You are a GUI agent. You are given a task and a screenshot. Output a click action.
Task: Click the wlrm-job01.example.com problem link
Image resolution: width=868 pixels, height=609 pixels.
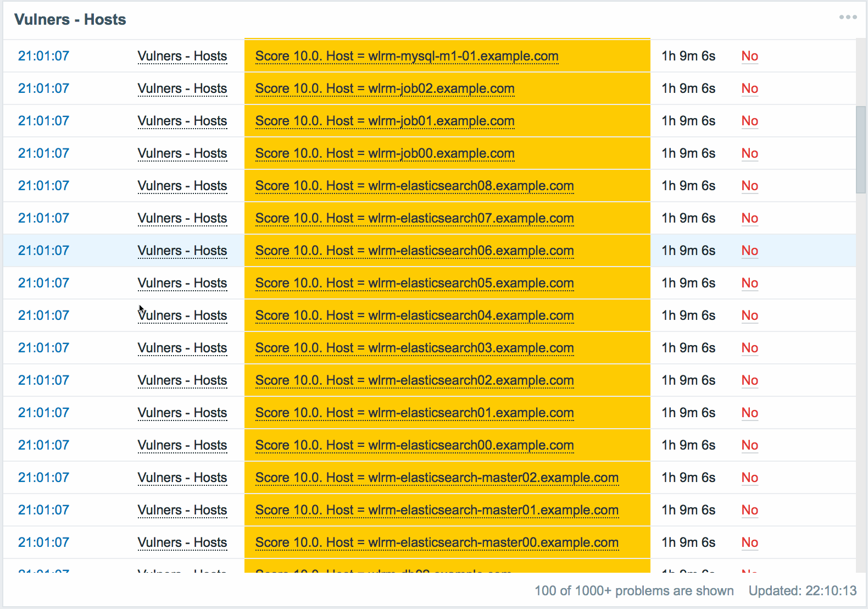tap(385, 121)
